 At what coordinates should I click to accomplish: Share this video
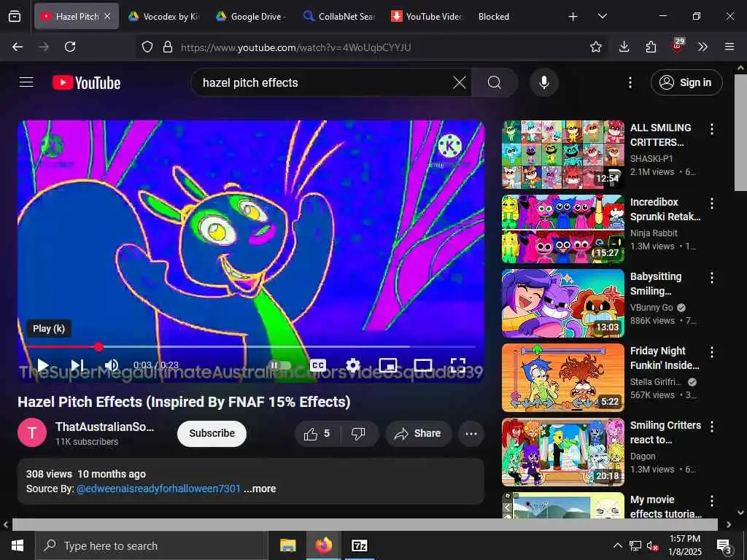[x=418, y=433]
